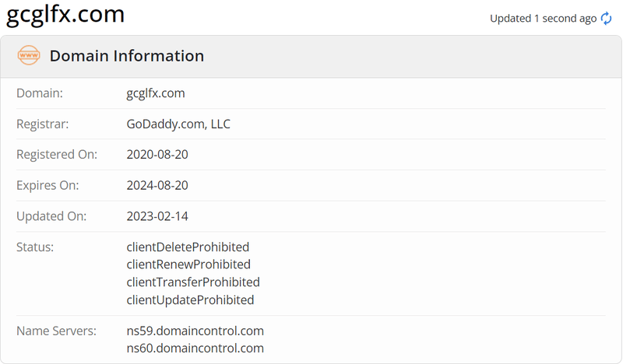Click the 'Registered On:' label
Image resolution: width=623 pixels, height=364 pixels.
pyautogui.click(x=57, y=155)
